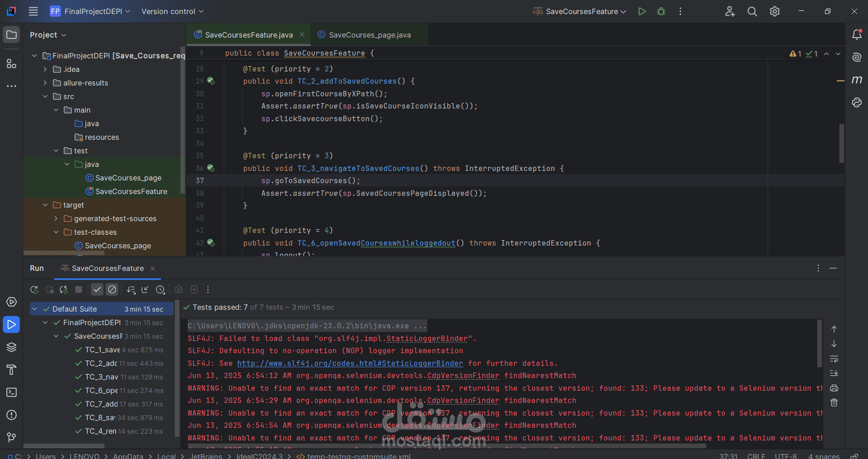Go to next highlighted error arrow

point(838,54)
